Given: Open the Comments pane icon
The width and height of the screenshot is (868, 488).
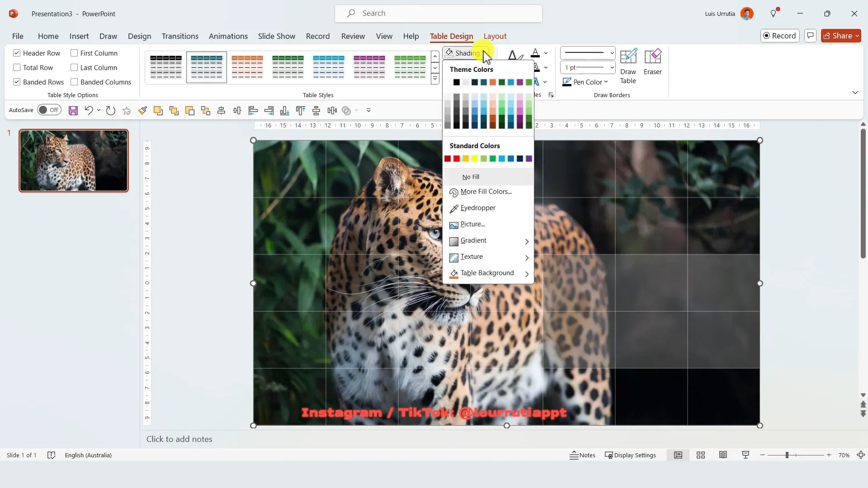Looking at the screenshot, I should (810, 36).
